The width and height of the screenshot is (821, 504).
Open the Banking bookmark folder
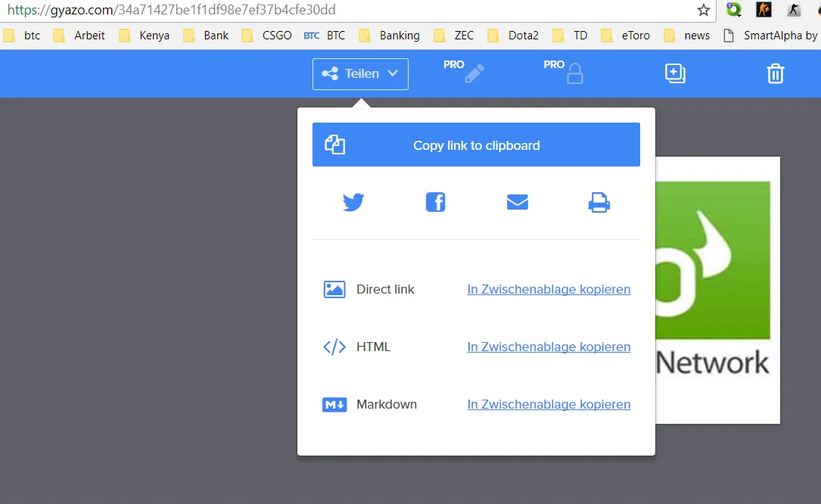(389, 35)
